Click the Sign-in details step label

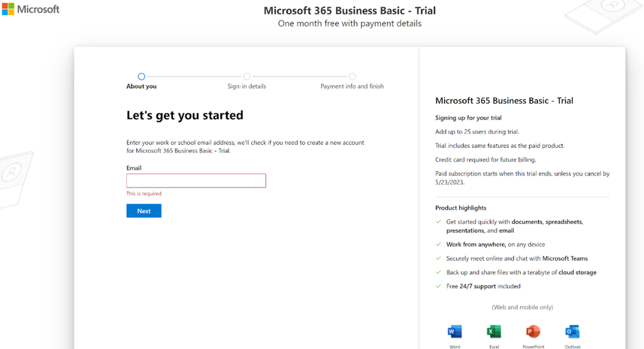[x=247, y=86]
